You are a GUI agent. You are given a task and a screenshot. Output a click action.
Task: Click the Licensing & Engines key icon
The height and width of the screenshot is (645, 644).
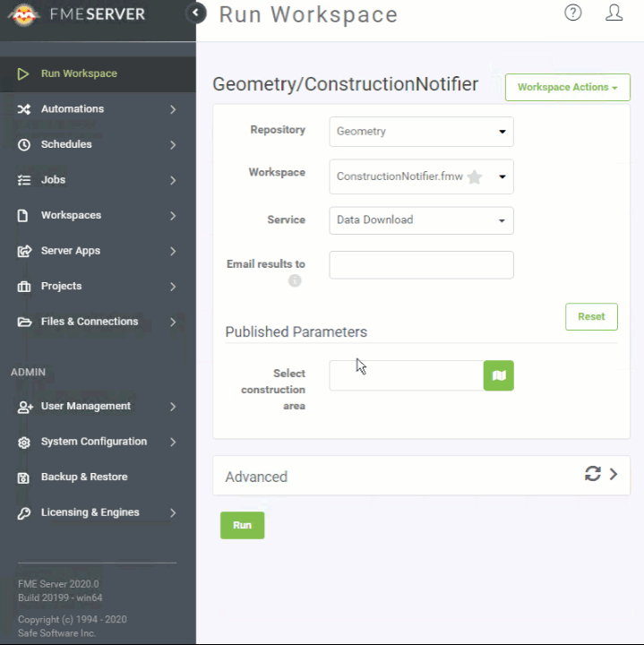tap(24, 513)
